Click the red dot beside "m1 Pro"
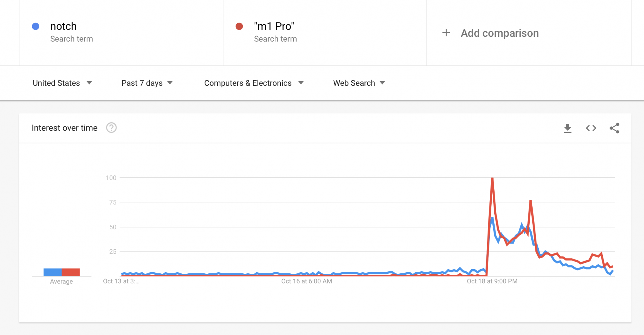The height and width of the screenshot is (335, 644). tap(239, 26)
